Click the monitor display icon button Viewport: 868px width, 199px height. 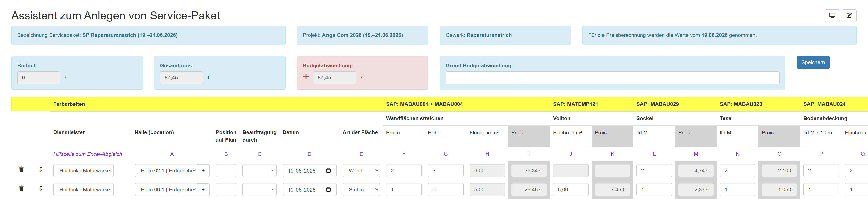click(x=832, y=16)
